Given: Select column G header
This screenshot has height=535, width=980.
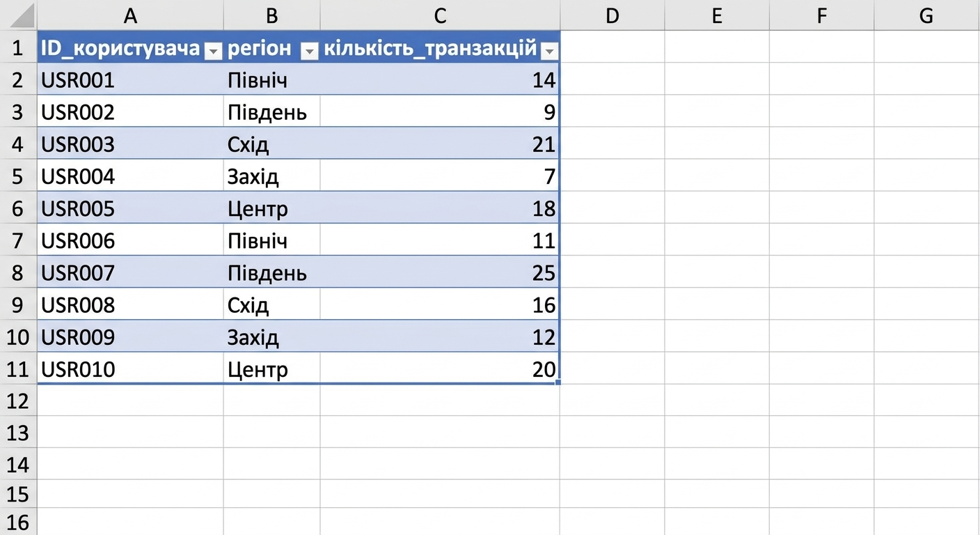Looking at the screenshot, I should (x=926, y=15).
